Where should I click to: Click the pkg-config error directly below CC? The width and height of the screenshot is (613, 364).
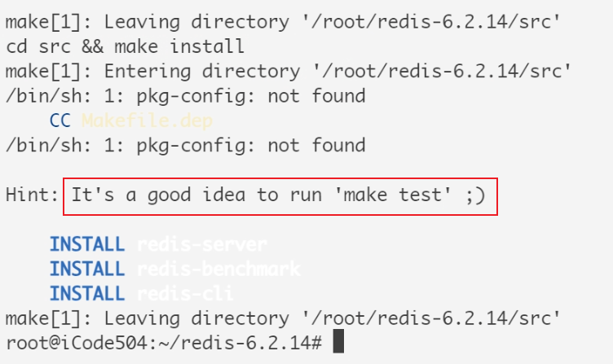coord(185,146)
